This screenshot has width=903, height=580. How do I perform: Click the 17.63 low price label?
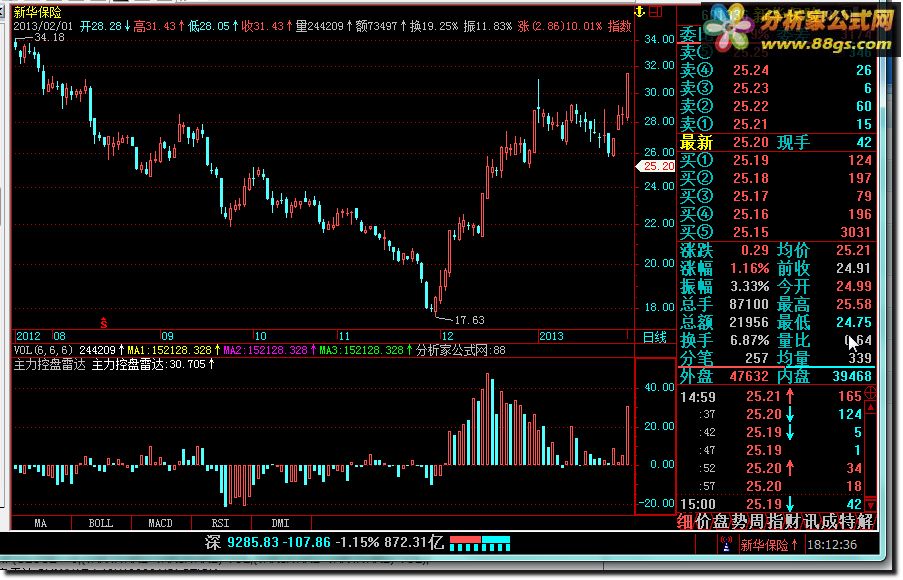pyautogui.click(x=469, y=320)
